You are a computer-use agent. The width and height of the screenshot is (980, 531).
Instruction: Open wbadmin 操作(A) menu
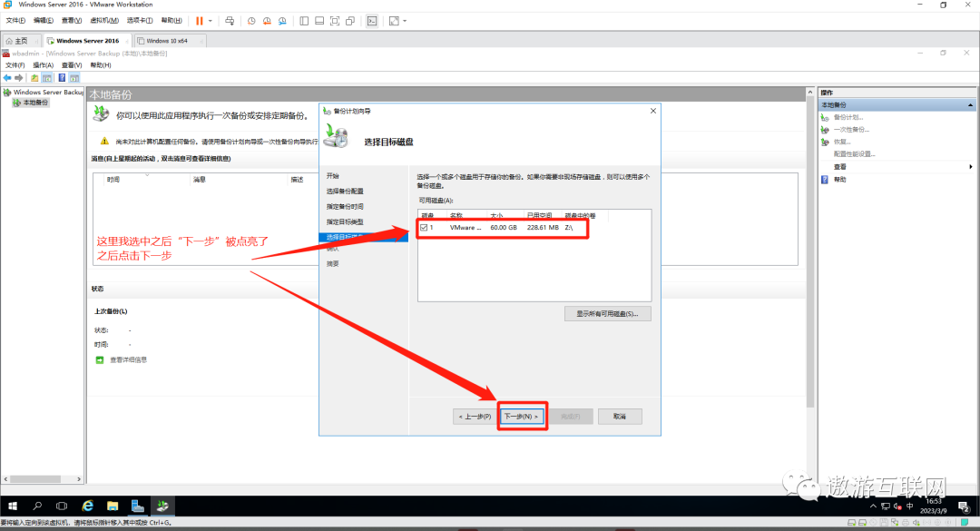click(x=44, y=65)
